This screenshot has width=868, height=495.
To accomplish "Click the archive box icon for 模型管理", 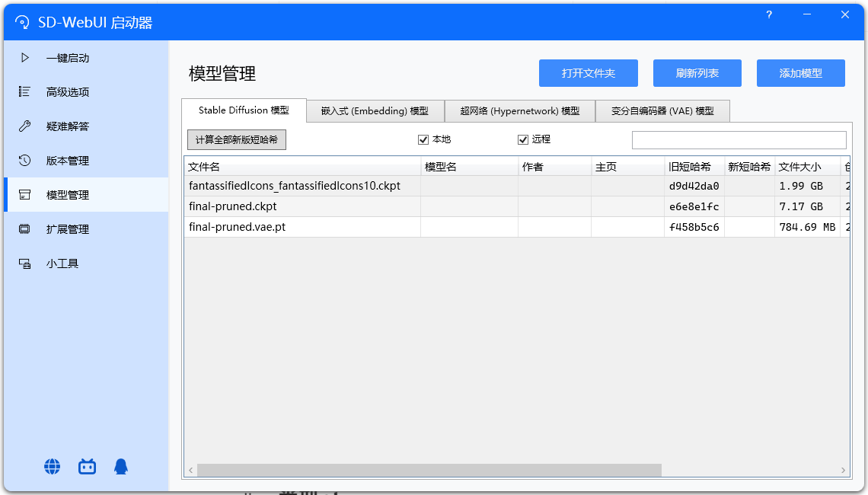I will coord(24,194).
